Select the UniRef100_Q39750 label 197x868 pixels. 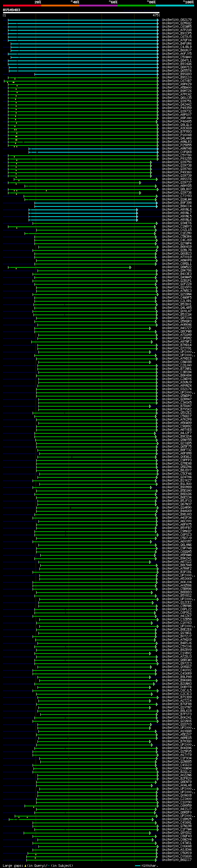tap(177, 162)
